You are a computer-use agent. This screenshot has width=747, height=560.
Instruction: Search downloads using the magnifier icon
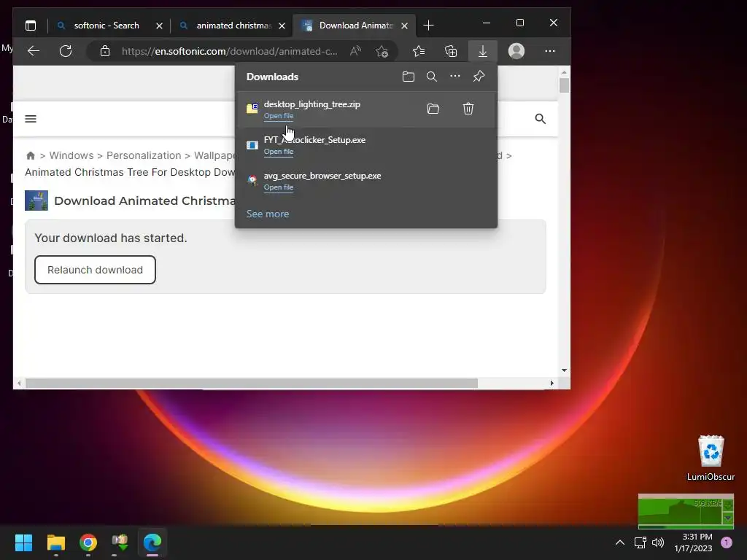pyautogui.click(x=432, y=77)
